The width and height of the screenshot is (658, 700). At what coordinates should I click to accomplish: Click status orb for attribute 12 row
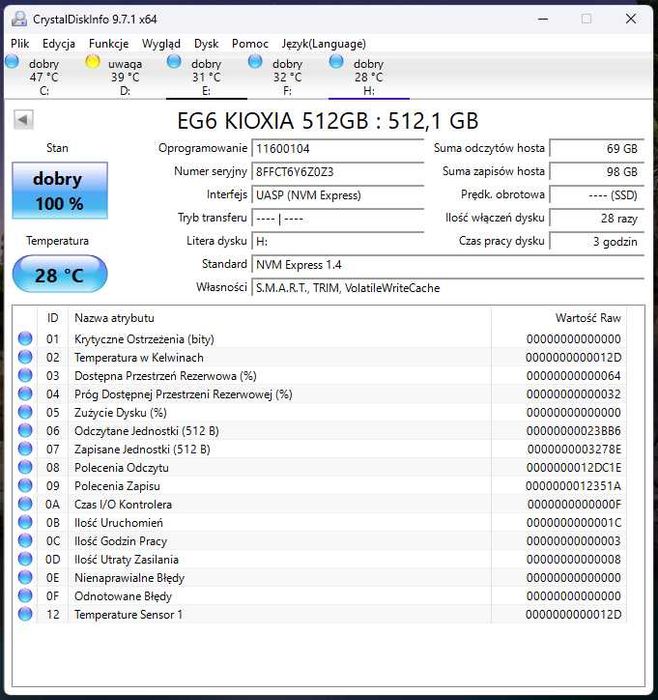25,614
